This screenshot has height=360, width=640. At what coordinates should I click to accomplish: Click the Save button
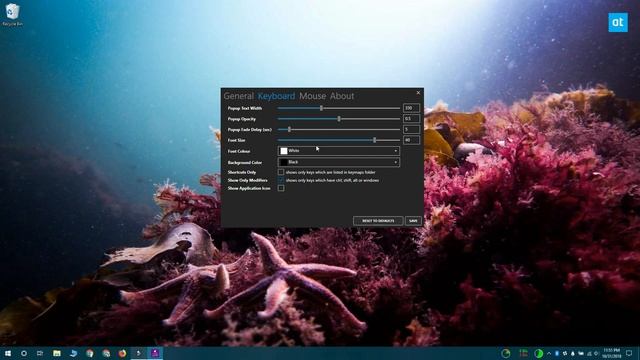click(413, 221)
